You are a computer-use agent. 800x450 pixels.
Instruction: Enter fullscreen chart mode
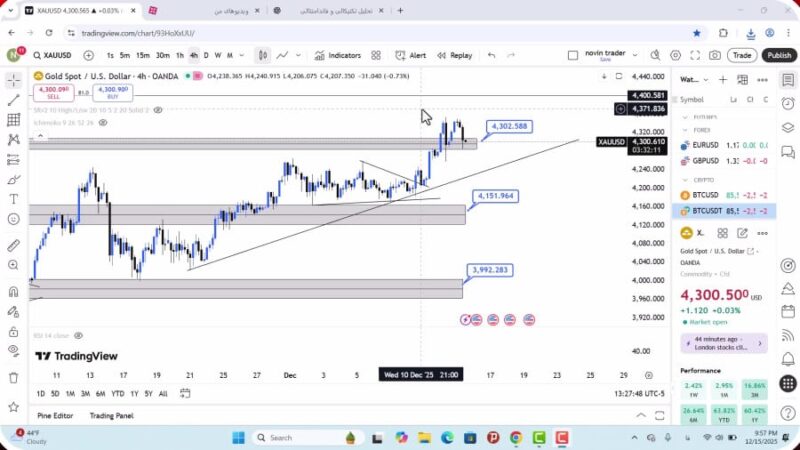tap(693, 55)
